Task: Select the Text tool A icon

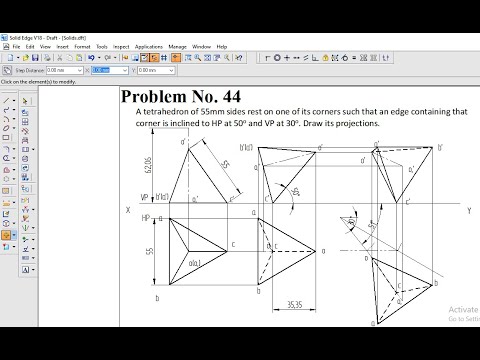Action: coord(26,269)
